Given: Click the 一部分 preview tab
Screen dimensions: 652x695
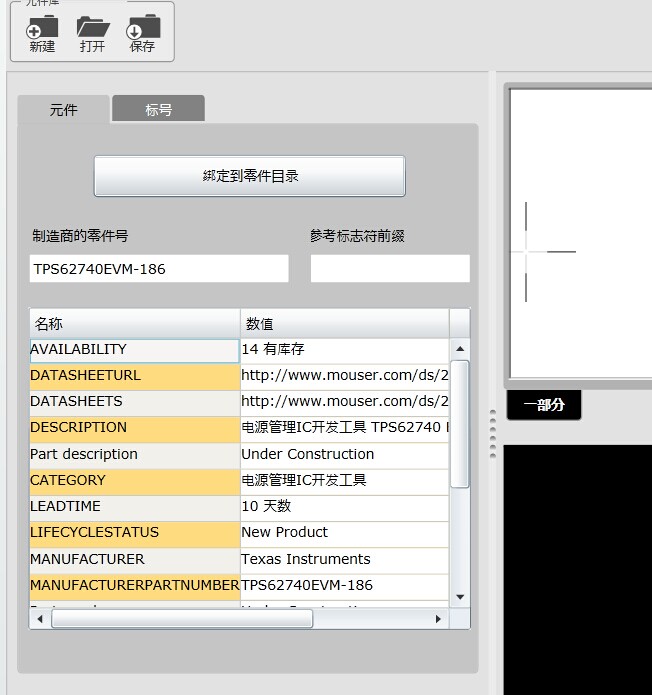Looking at the screenshot, I should click(x=544, y=405).
